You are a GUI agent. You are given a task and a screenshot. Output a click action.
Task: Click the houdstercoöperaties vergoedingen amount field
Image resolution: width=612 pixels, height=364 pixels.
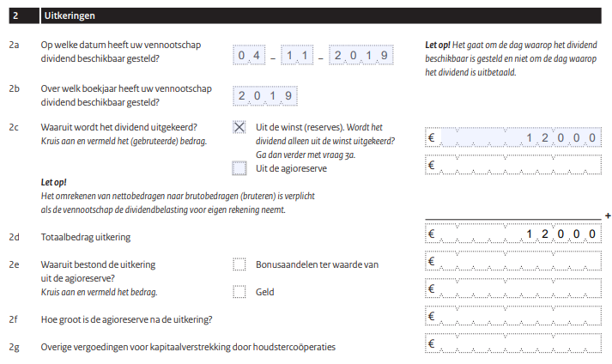click(513, 343)
